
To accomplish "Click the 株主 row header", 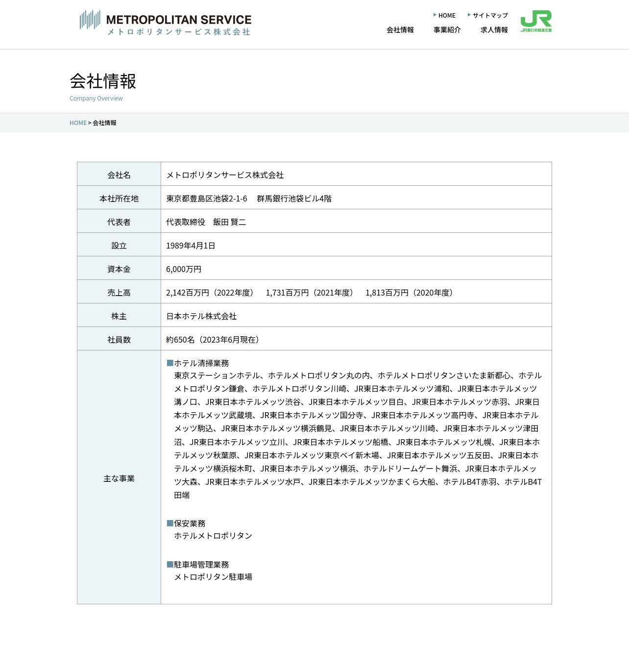I will click(119, 315).
